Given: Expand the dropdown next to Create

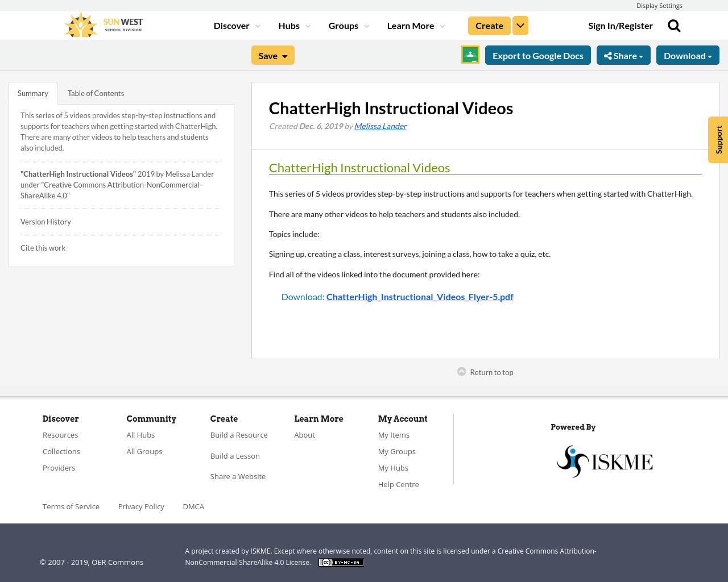Looking at the screenshot, I should pyautogui.click(x=520, y=25).
